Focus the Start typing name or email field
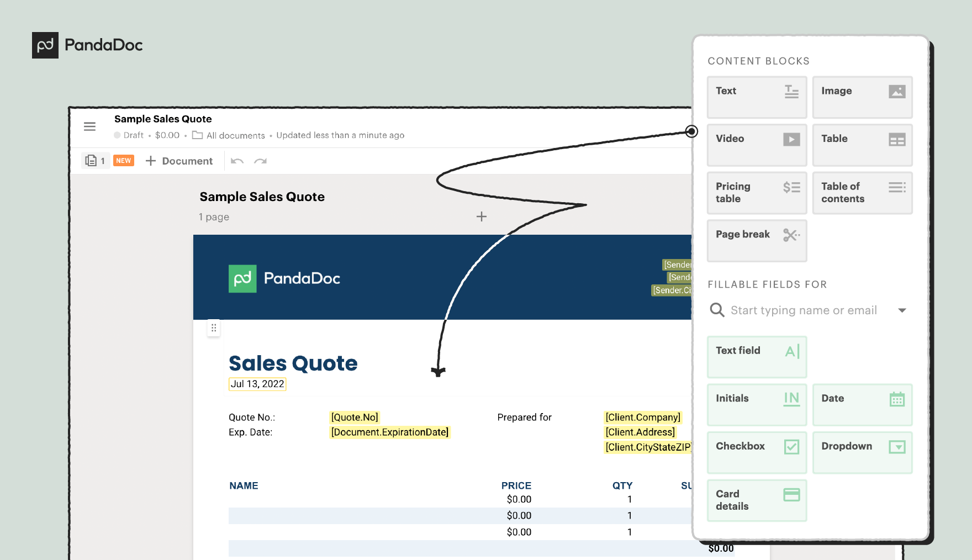This screenshot has height=560, width=972. (804, 310)
